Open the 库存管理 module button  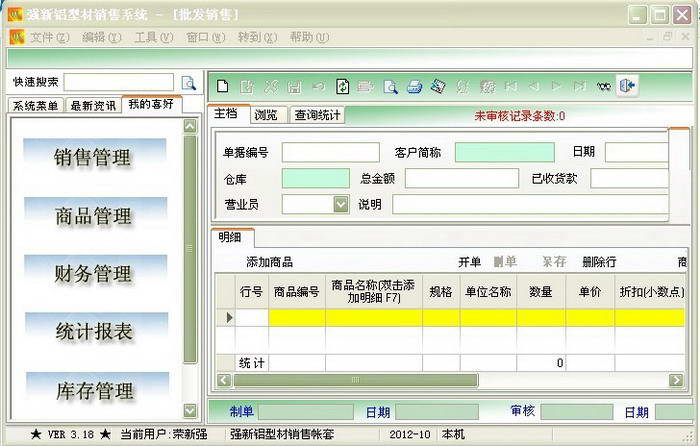point(96,391)
